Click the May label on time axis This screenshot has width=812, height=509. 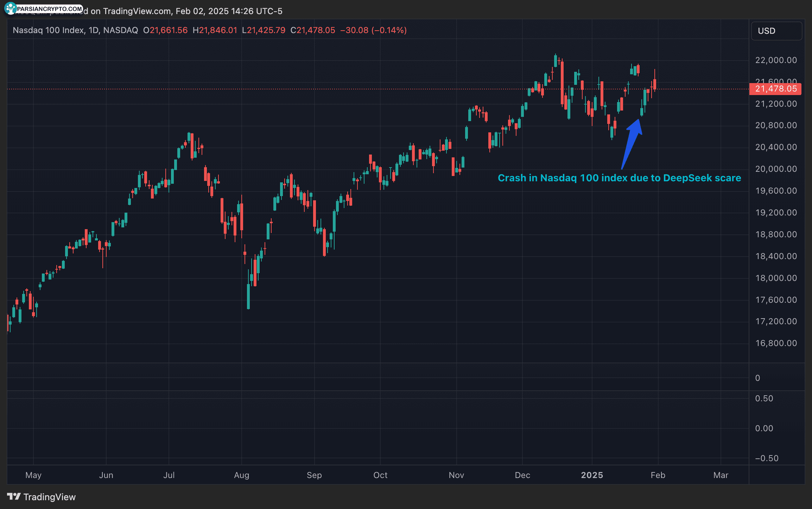pos(33,475)
